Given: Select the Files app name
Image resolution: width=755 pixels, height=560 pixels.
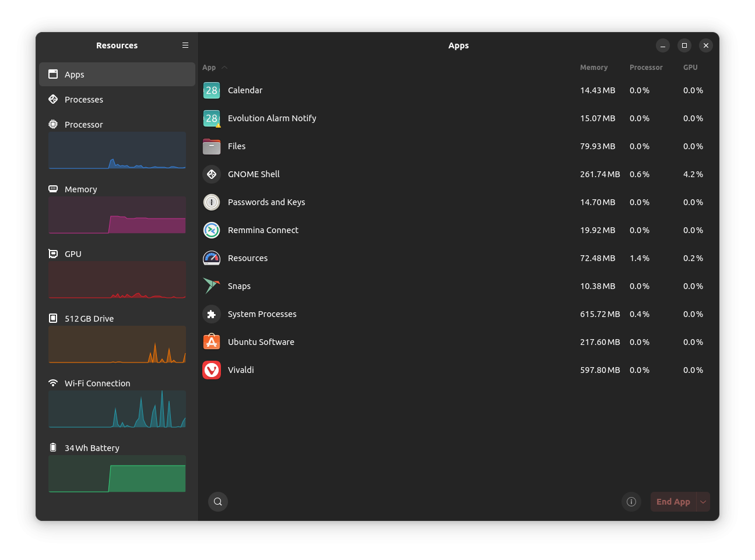Looking at the screenshot, I should (x=237, y=146).
